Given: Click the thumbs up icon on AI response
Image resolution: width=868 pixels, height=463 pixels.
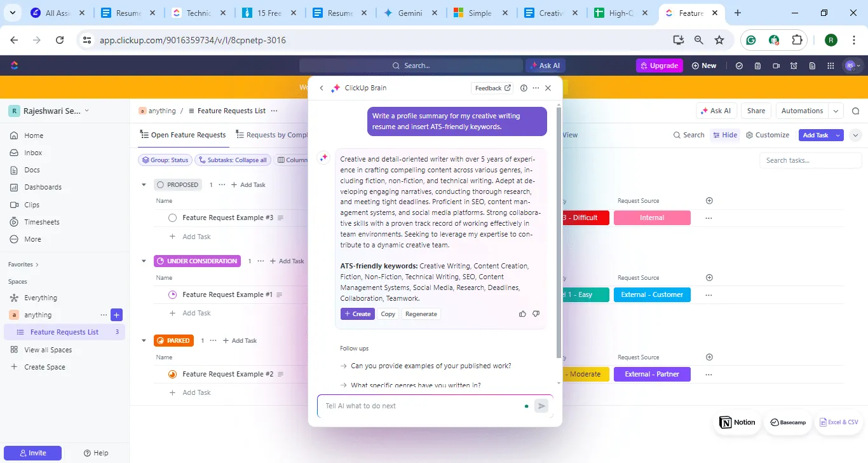Looking at the screenshot, I should point(522,314).
